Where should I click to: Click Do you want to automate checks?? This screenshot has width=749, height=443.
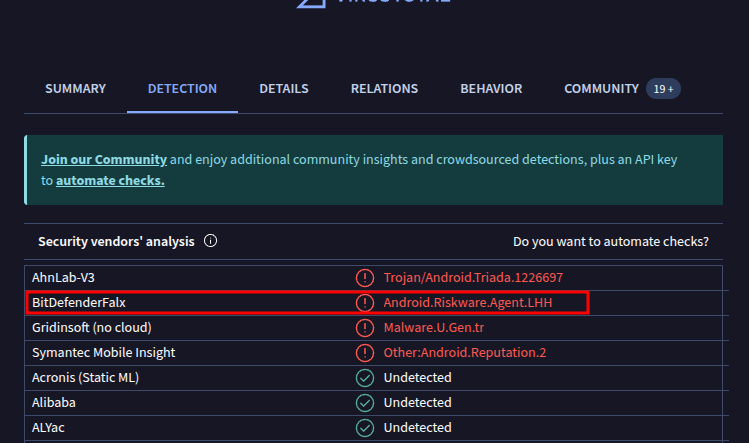610,242
